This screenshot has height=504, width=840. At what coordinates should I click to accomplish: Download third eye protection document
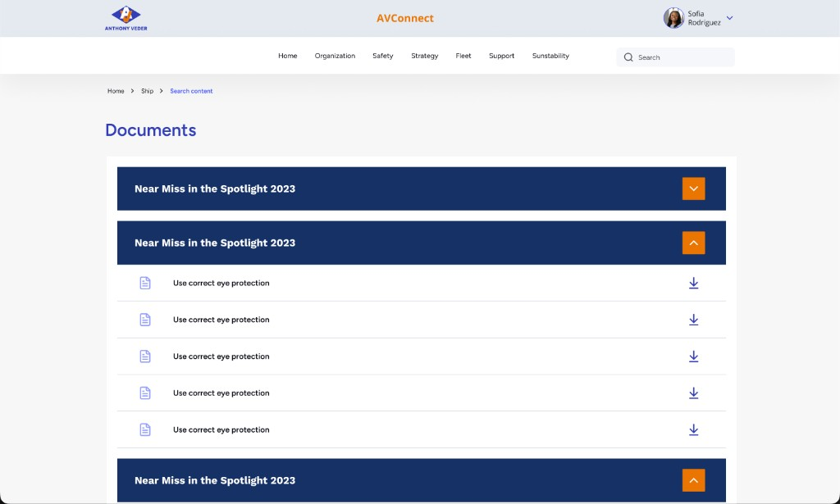click(693, 356)
